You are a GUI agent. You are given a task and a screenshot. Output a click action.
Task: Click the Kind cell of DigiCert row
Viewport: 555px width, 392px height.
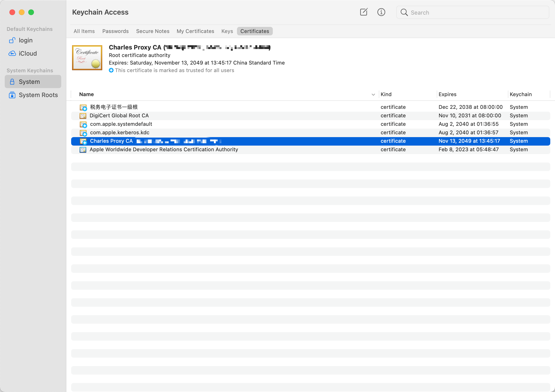pyautogui.click(x=393, y=115)
